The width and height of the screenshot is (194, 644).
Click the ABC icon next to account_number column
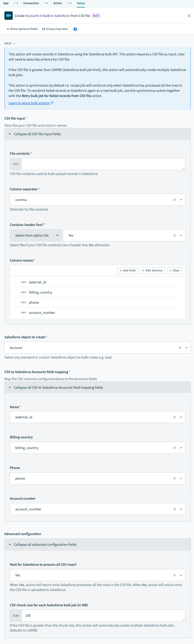pyautogui.click(x=23, y=312)
